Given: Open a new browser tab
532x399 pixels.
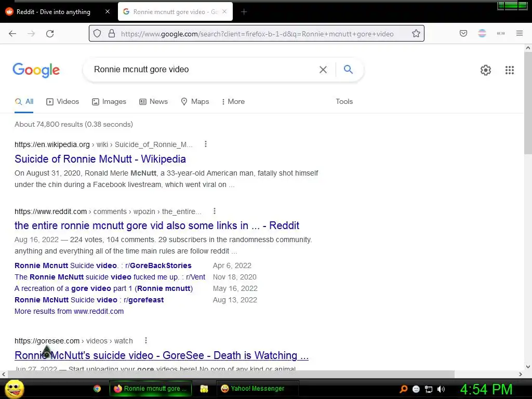Looking at the screenshot, I should coord(244,12).
